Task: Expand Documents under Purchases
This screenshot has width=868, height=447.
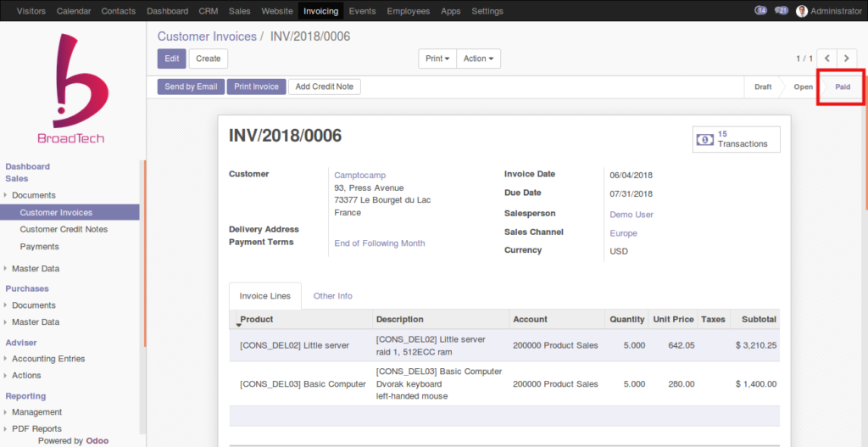Action: (x=33, y=305)
